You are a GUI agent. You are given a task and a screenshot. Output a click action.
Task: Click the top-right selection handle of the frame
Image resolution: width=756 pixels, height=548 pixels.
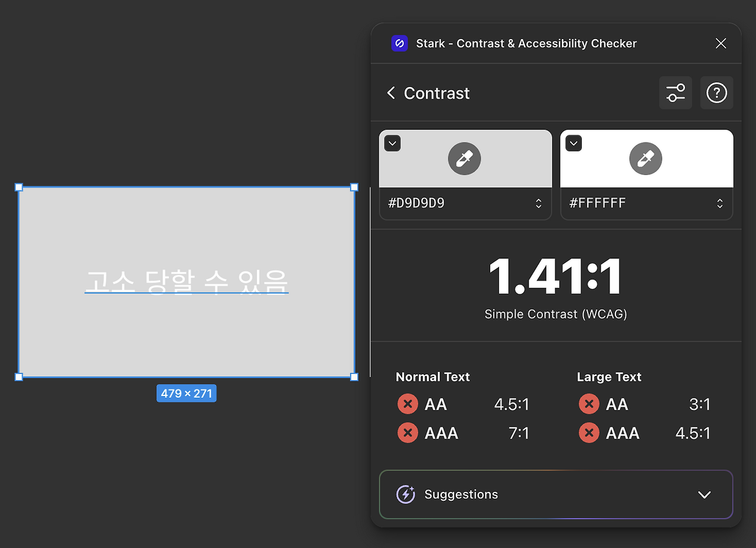click(x=354, y=187)
